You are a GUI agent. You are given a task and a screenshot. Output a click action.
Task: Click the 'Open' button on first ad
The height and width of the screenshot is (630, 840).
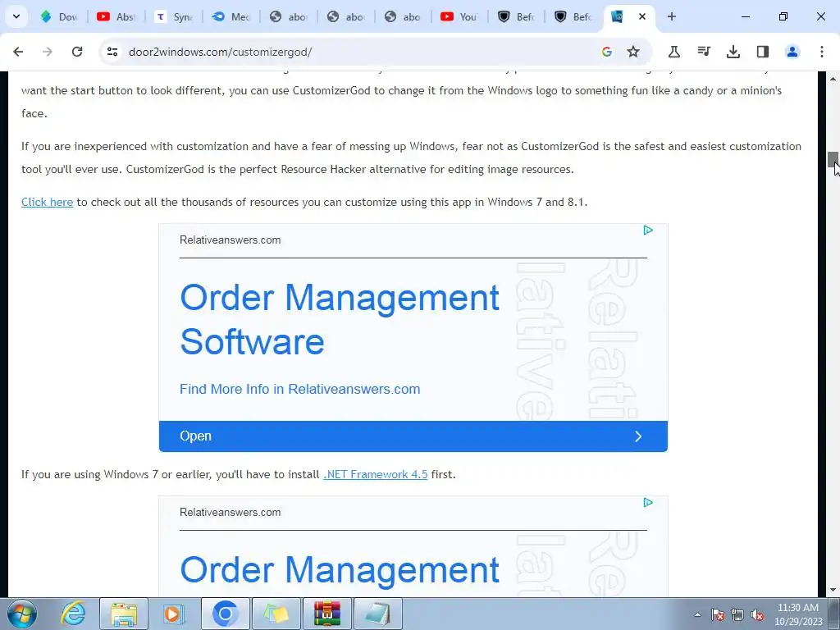413,436
